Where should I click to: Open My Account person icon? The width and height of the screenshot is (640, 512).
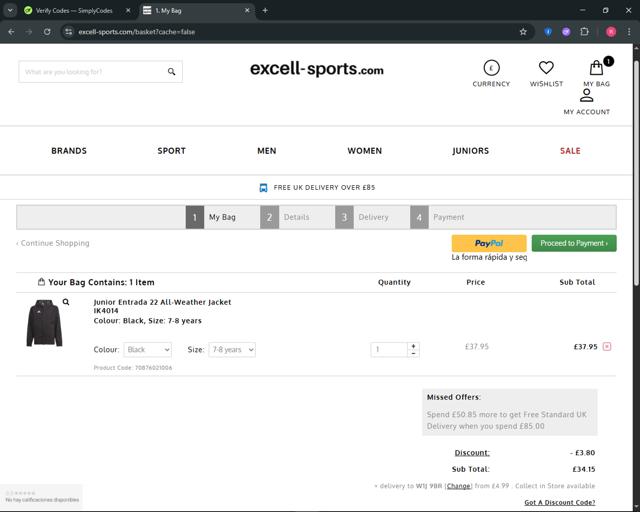click(587, 95)
